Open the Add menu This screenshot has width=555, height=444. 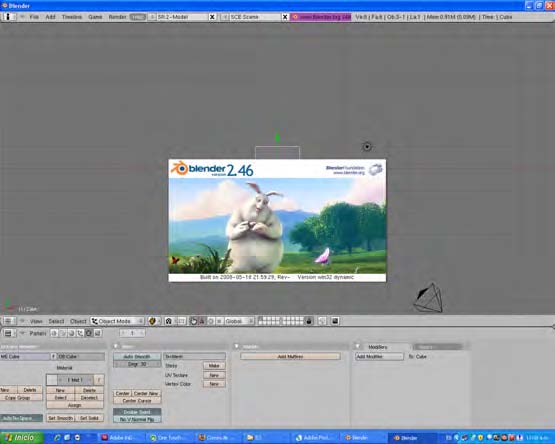pyautogui.click(x=50, y=17)
